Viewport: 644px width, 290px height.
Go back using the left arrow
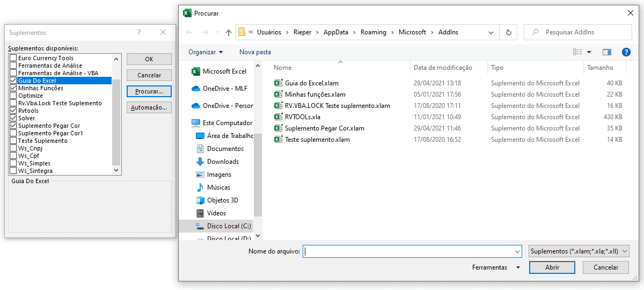189,32
